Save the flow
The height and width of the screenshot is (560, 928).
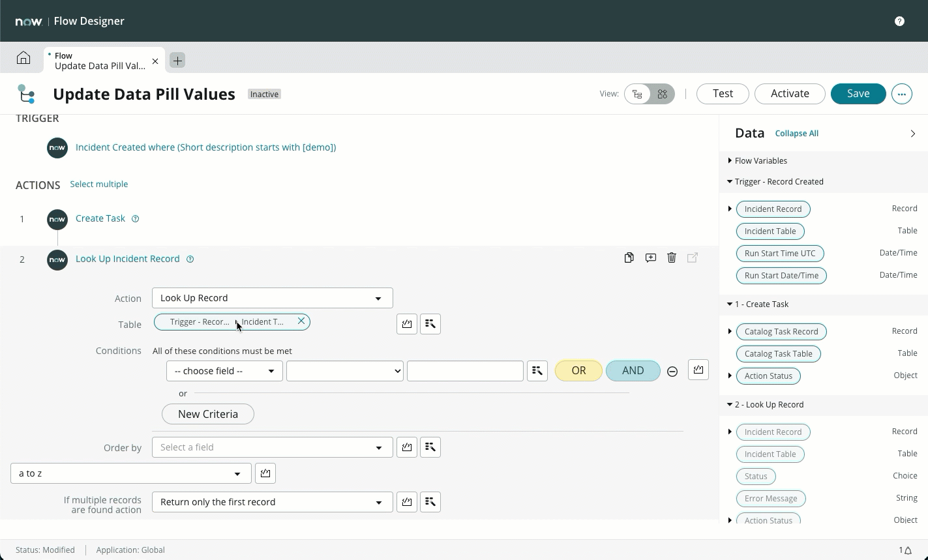pyautogui.click(x=858, y=94)
